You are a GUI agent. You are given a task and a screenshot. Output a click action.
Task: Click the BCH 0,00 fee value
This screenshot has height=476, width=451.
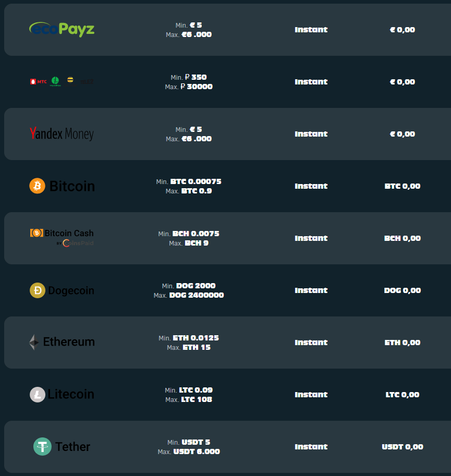(x=403, y=238)
